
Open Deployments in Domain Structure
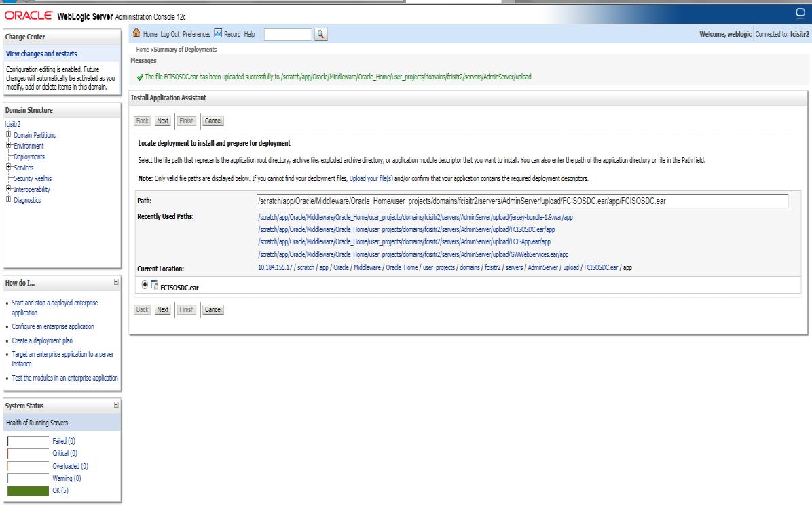click(x=29, y=157)
